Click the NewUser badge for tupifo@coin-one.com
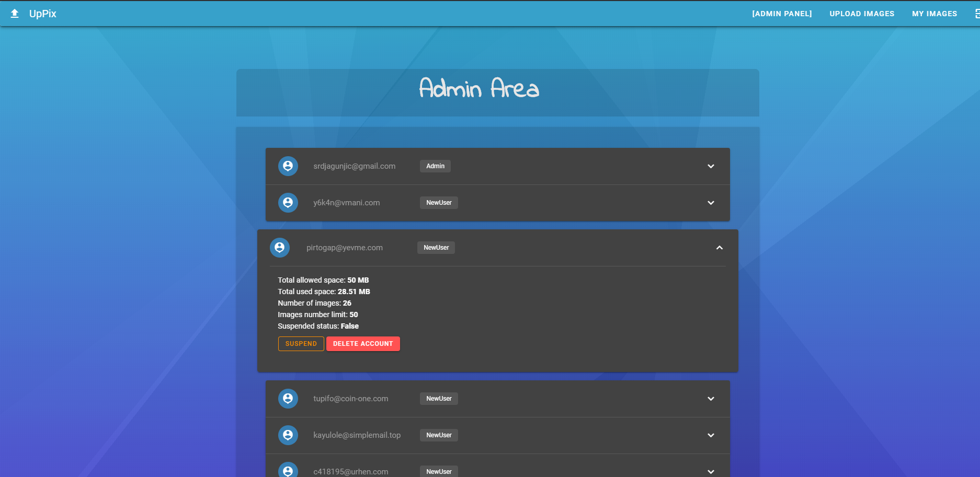The width and height of the screenshot is (980, 477). (439, 398)
